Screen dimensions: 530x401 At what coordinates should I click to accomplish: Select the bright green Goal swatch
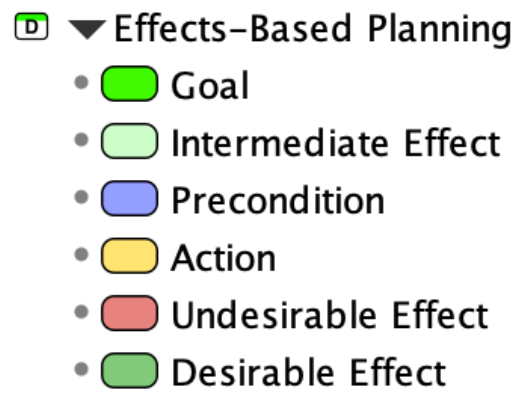coord(129,84)
